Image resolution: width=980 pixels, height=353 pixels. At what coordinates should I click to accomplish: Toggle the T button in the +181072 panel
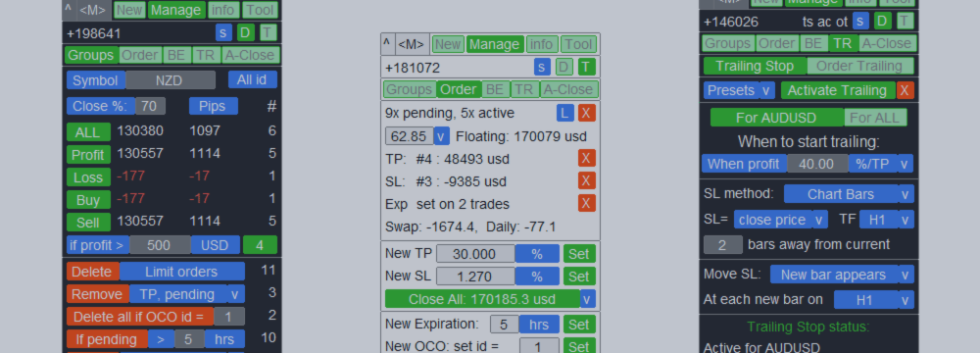click(x=586, y=67)
